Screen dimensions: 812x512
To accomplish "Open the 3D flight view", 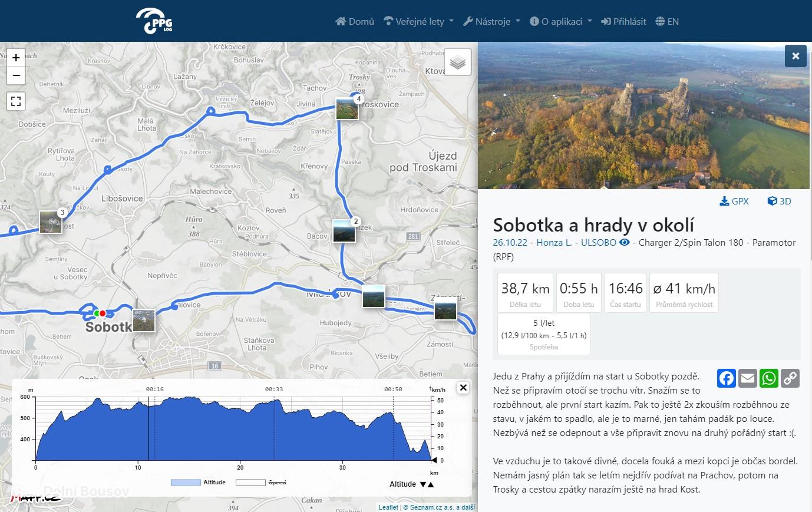I will click(779, 201).
